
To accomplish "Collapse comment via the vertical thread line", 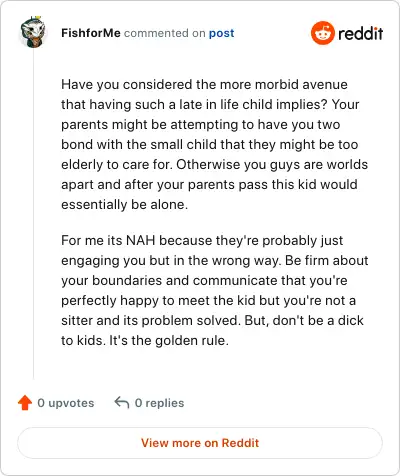I will [x=33, y=213].
